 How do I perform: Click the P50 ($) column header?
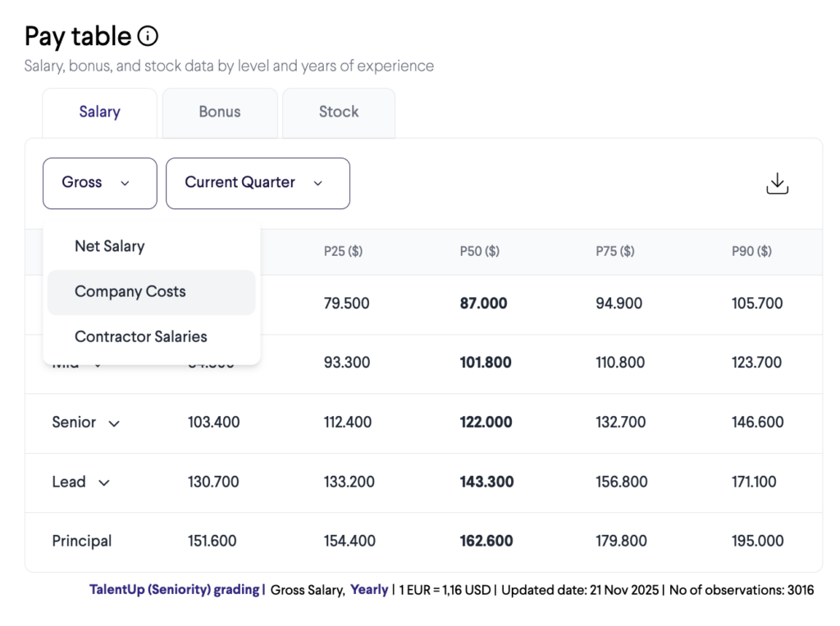479,252
